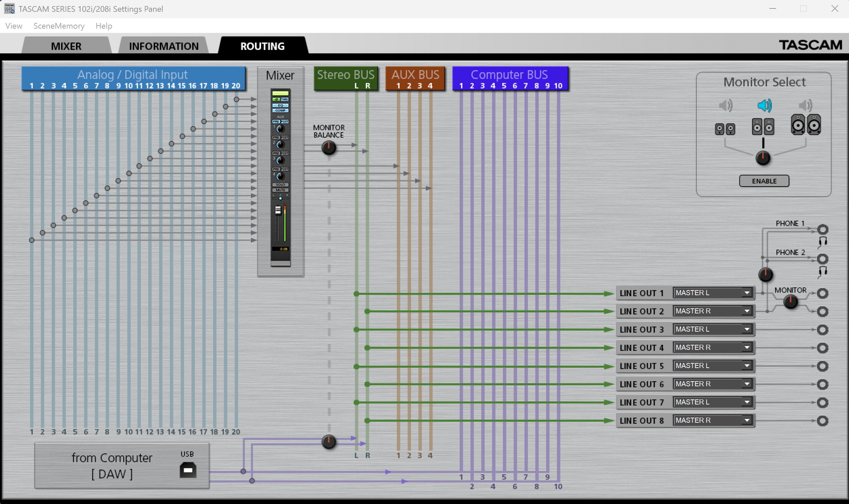
Task: Toggle the Monitor Select ENABLE button
Action: tap(764, 181)
